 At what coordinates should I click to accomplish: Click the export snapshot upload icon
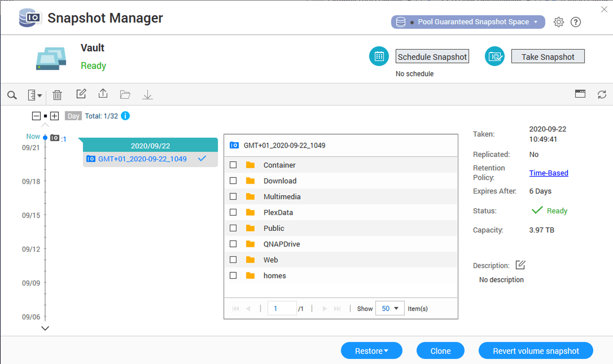point(103,94)
